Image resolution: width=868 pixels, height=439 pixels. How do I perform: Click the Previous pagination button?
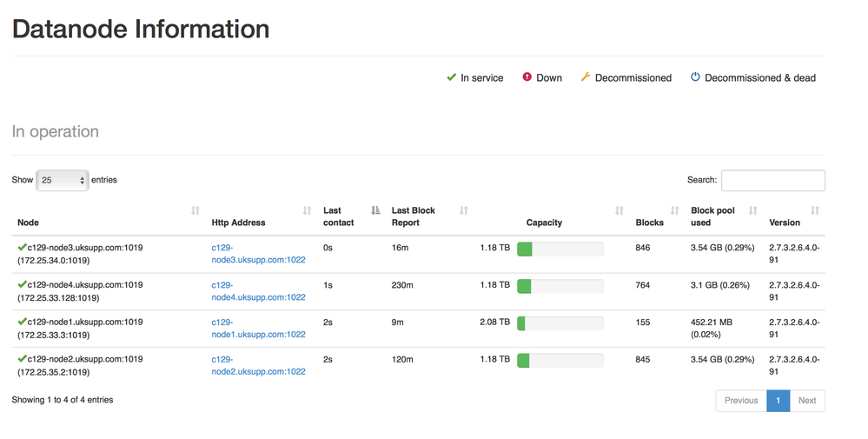pos(741,401)
